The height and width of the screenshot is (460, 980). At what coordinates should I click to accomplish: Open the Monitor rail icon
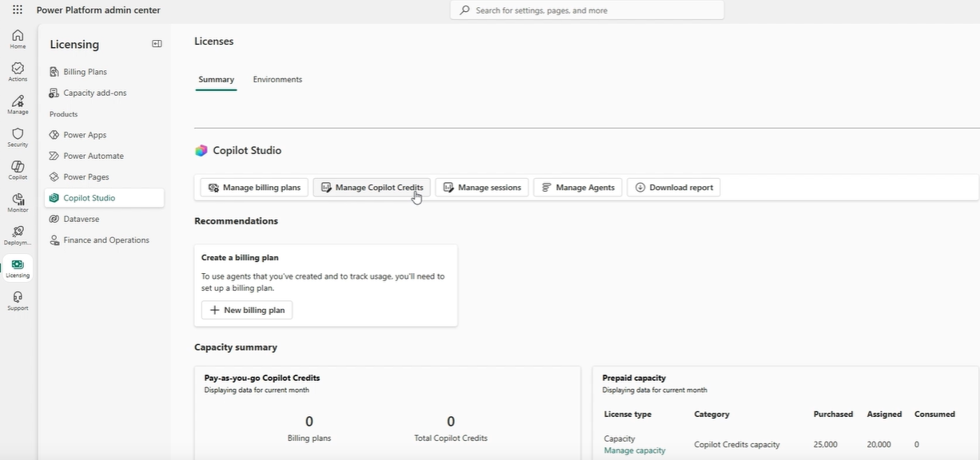(18, 203)
